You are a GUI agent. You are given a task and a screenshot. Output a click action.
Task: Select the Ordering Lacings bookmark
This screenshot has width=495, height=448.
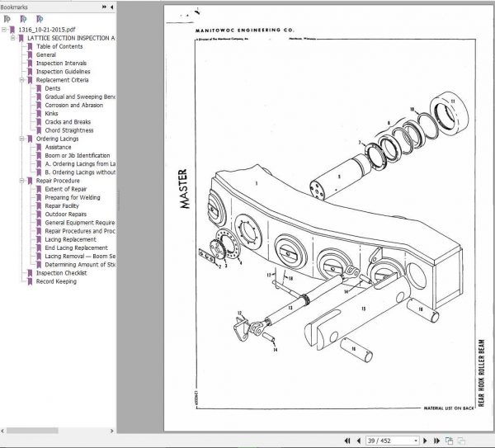click(57, 139)
